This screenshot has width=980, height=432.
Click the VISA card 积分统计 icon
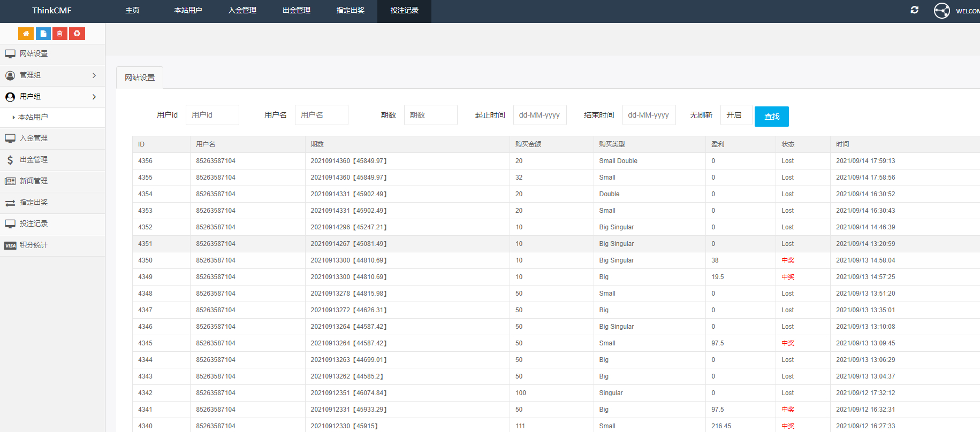pos(10,245)
